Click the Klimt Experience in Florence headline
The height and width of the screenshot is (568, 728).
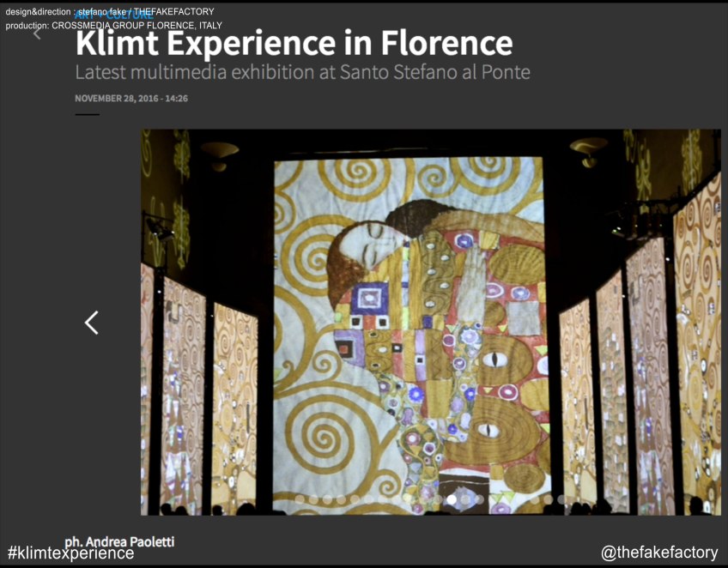[294, 44]
